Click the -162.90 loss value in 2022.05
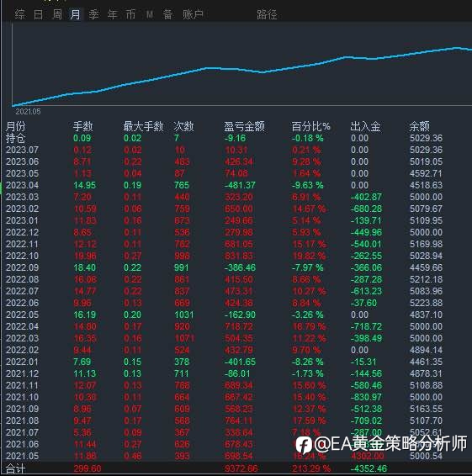Viewport: 472px width, 476px height. [x=240, y=315]
